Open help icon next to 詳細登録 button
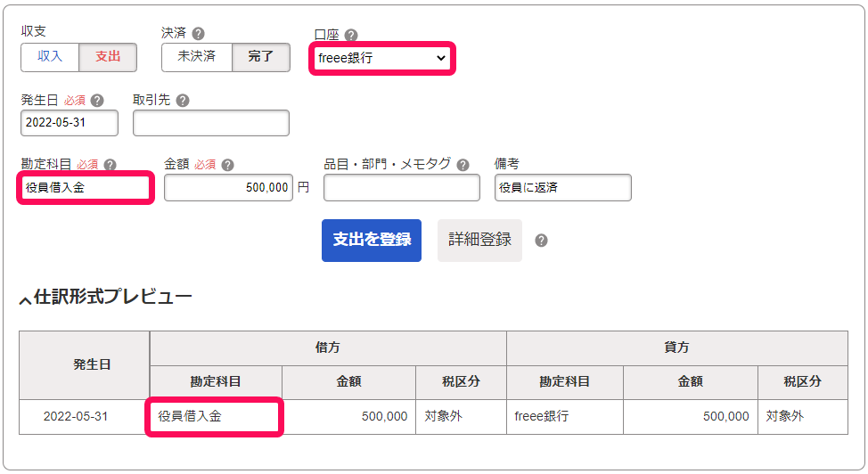Screen dimensions: 868x474 coord(542,241)
